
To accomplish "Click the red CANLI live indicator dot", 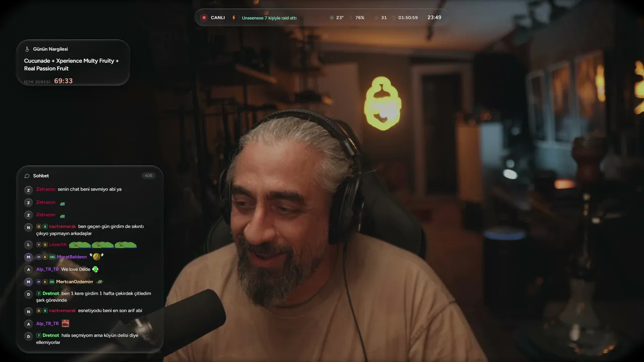I will point(204,18).
